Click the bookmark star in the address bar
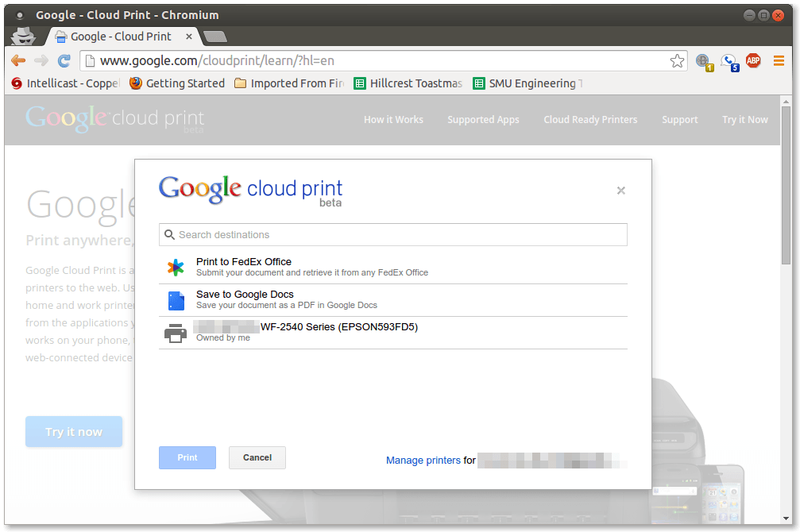 pyautogui.click(x=677, y=60)
